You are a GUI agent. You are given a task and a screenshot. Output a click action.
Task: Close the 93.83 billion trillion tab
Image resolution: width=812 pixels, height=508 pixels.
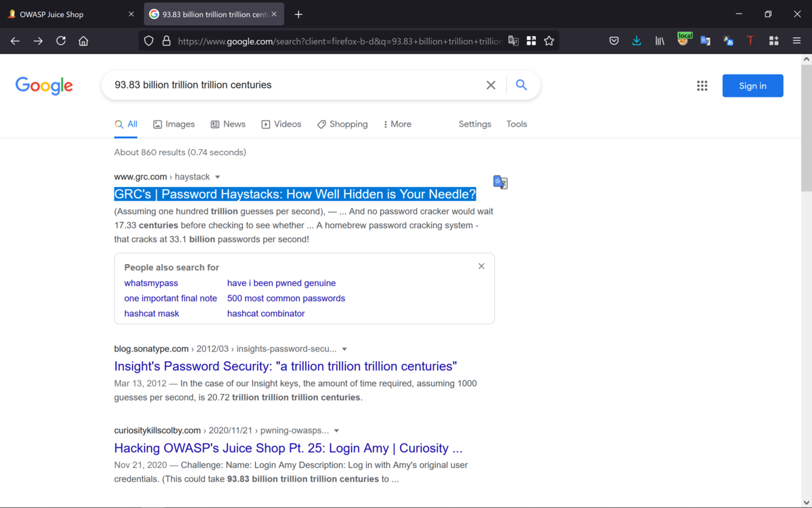[x=274, y=14]
